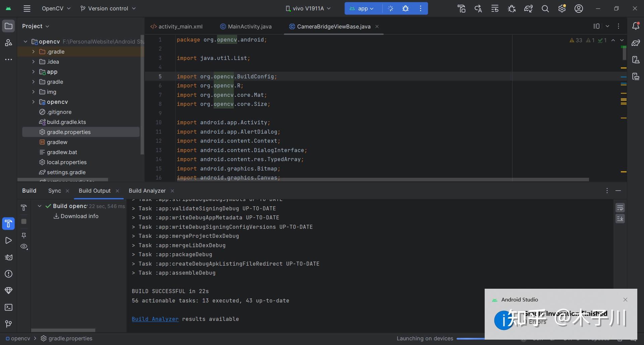Screen dimensions: 644x345
Task: Sync project with Gradle files
Action: tap(528, 8)
